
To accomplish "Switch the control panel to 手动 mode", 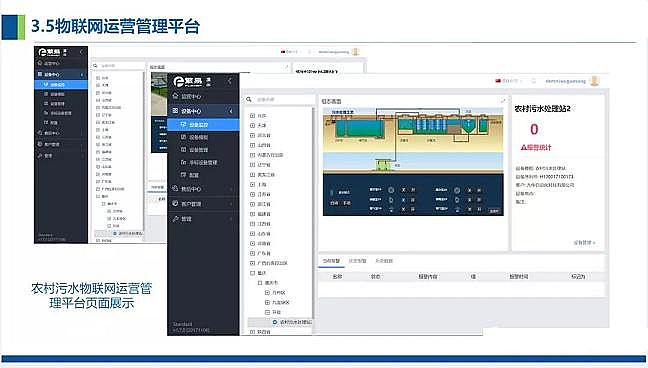I will pos(347,203).
